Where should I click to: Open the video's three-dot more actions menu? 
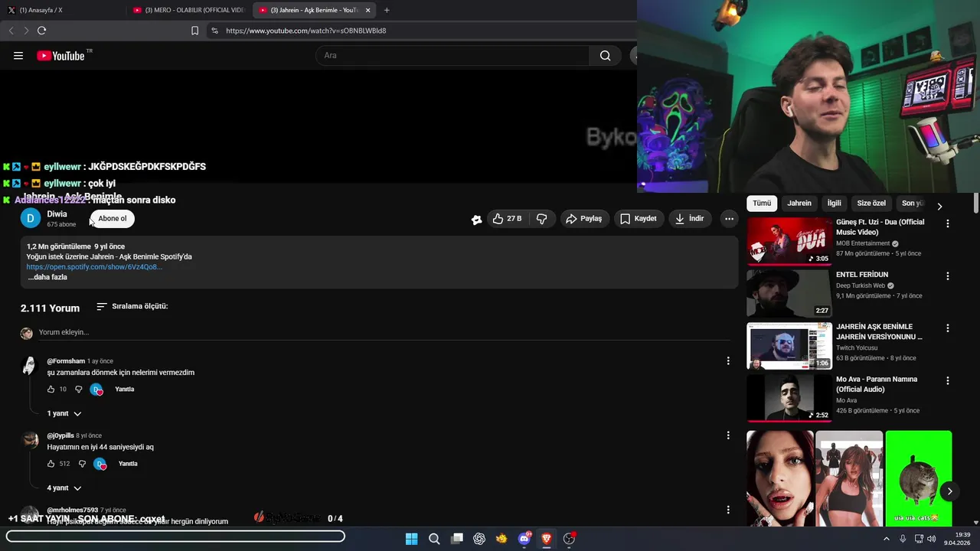pyautogui.click(x=729, y=218)
